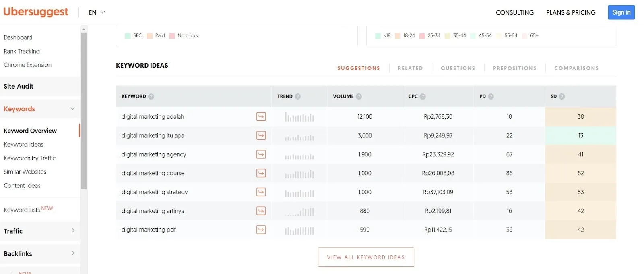
Task: Select Keyword Overview in sidebar
Action: click(30, 131)
